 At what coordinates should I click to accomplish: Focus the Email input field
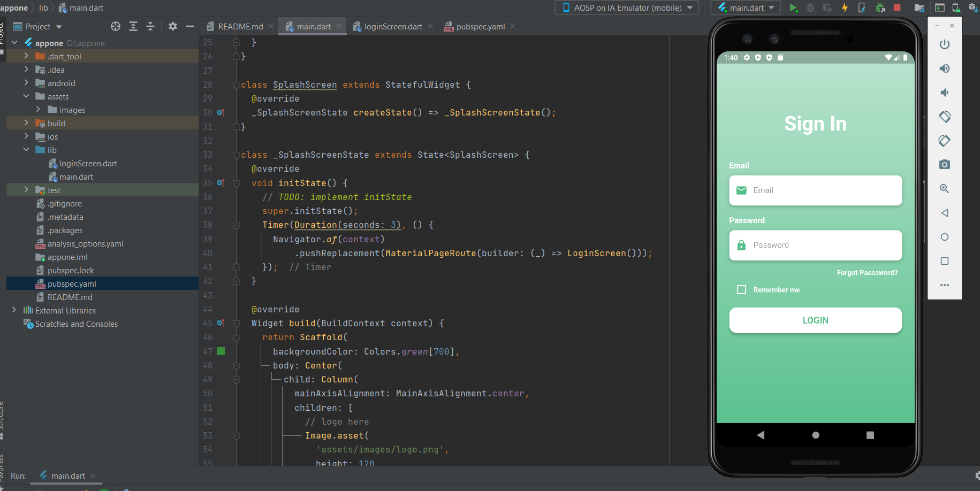(x=815, y=190)
